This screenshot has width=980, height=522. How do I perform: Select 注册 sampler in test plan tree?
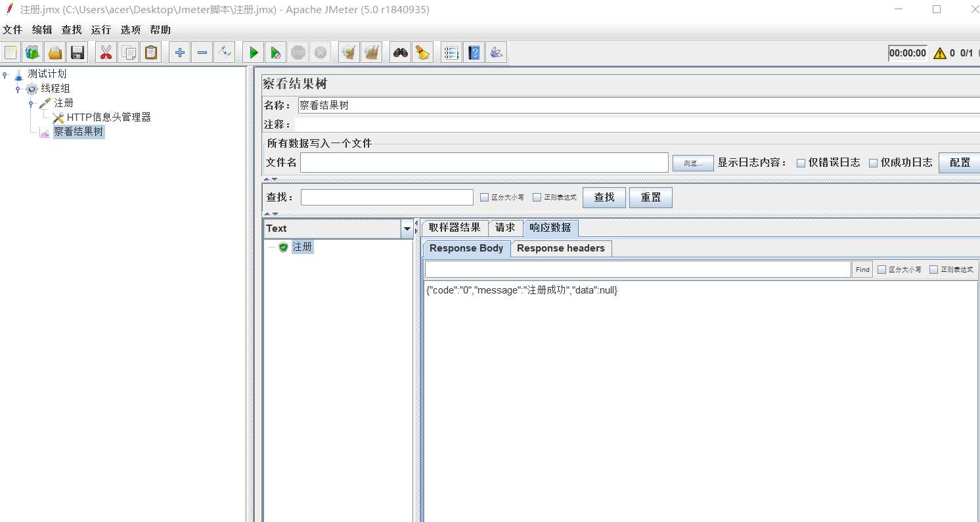click(64, 102)
